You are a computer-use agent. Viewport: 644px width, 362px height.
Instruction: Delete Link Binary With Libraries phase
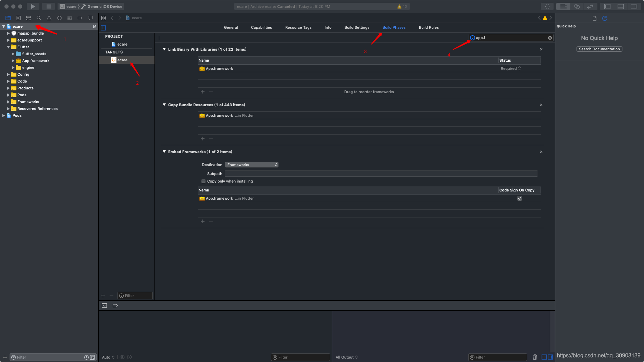click(x=541, y=49)
